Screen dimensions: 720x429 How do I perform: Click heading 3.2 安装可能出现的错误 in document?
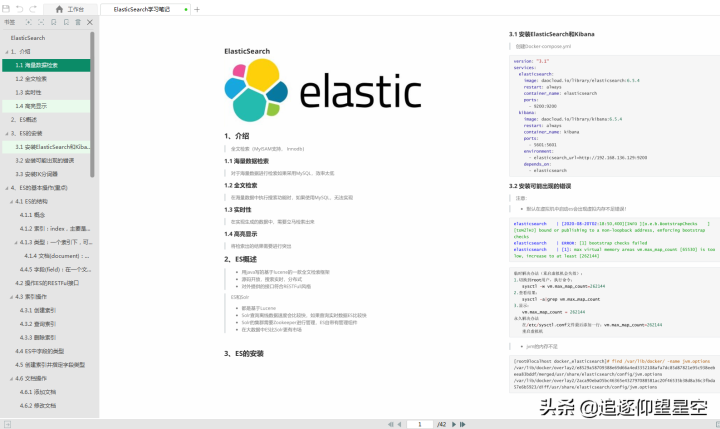(540, 186)
